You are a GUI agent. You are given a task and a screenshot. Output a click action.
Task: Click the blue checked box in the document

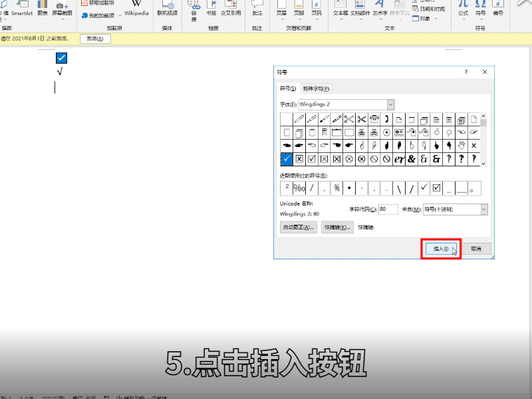tap(61, 58)
